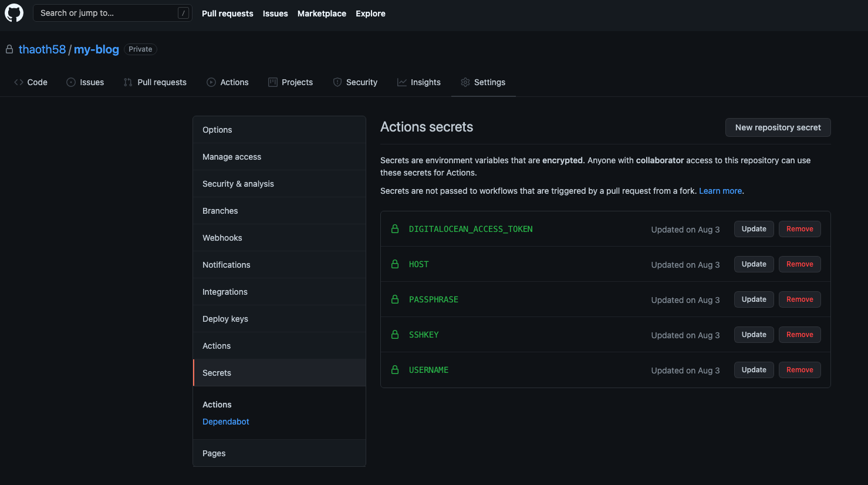Click the padlock icon beside repository name thaoth58
This screenshot has height=485, width=868.
[9, 49]
